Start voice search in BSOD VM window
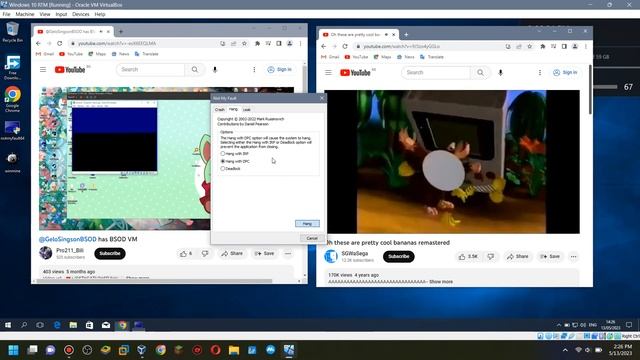The width and height of the screenshot is (640, 360). pos(215,70)
